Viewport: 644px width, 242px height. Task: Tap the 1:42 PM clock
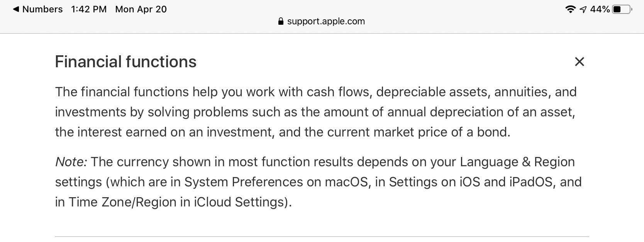[x=89, y=9]
